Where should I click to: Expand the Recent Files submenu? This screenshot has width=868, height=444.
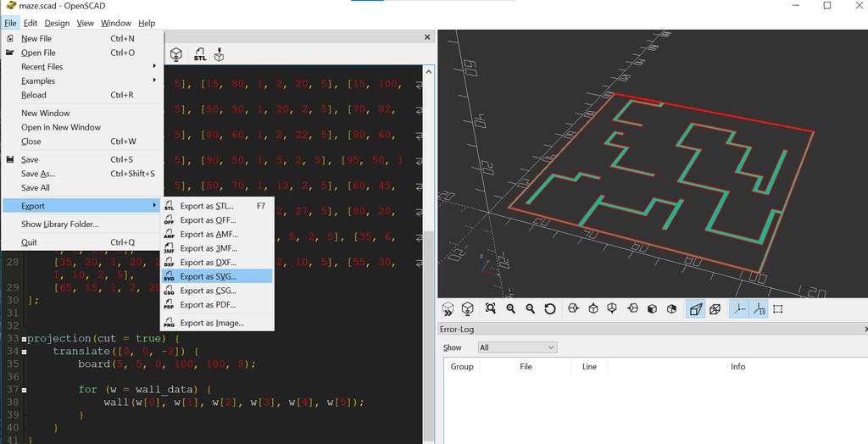tap(82, 66)
